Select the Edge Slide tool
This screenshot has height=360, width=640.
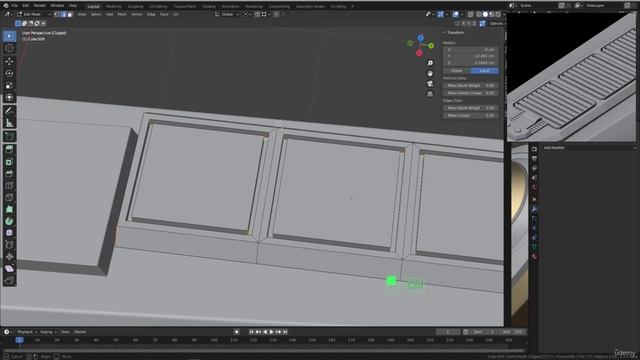(x=9, y=245)
